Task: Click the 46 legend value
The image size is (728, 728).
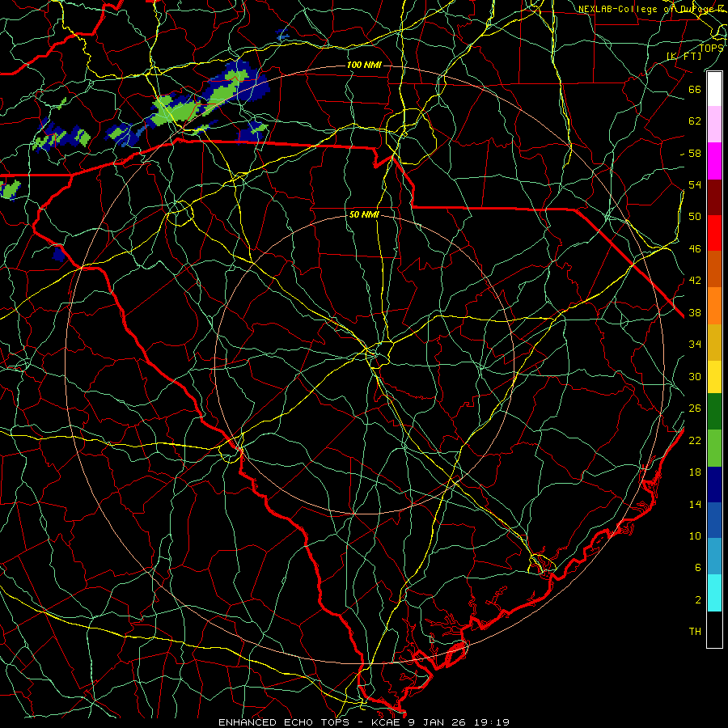Action: tap(695, 249)
